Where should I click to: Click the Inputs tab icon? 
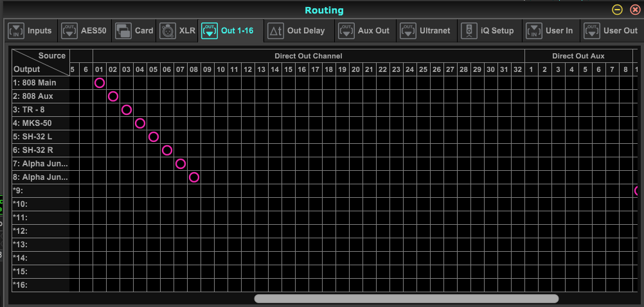[16, 31]
